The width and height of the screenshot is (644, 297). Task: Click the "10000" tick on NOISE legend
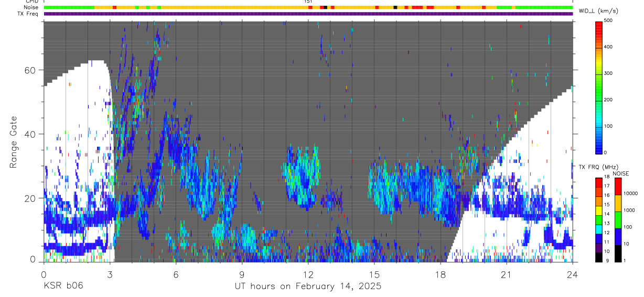coord(631,193)
